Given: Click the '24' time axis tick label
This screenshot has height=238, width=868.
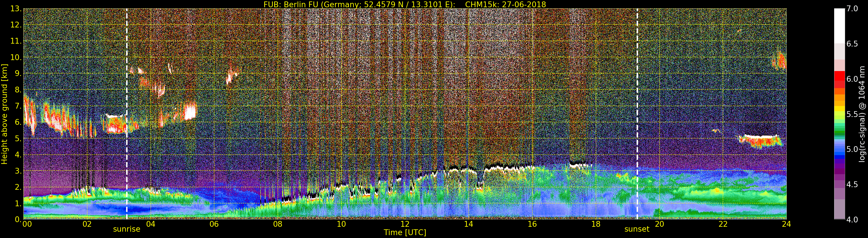Looking at the screenshot, I should 786,224.
